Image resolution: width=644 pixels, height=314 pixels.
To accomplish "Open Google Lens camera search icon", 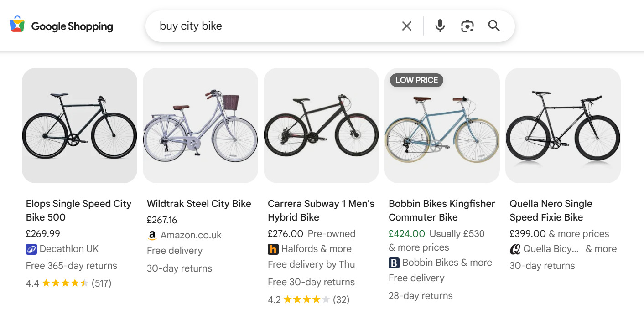I will click(x=467, y=26).
